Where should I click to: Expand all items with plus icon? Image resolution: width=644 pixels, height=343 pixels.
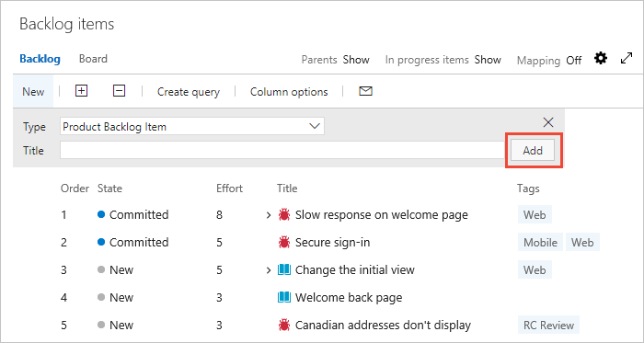pos(81,91)
